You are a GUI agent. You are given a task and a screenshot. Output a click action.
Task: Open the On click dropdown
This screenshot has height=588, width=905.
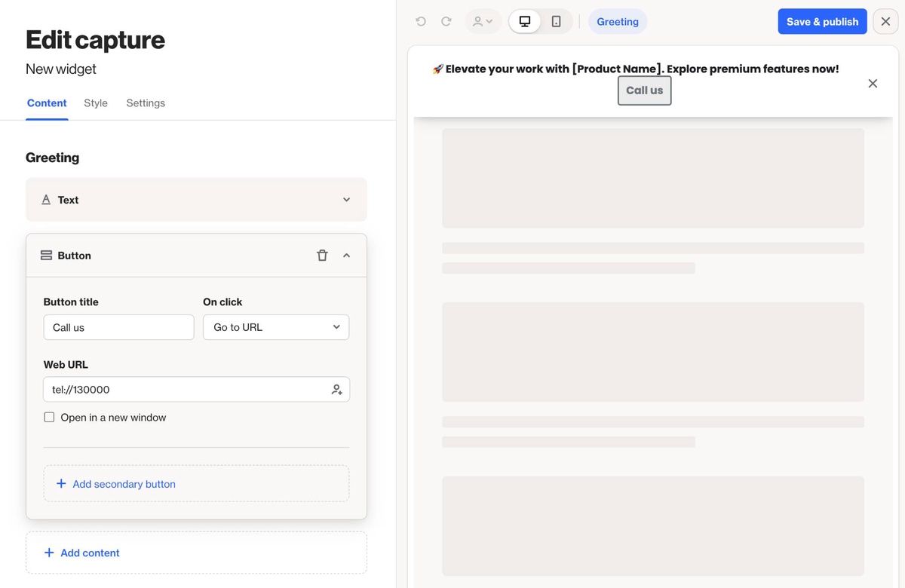click(x=276, y=327)
